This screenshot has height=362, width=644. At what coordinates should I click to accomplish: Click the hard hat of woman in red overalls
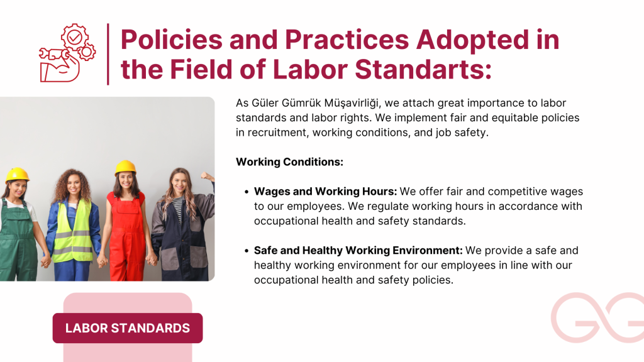tap(125, 167)
